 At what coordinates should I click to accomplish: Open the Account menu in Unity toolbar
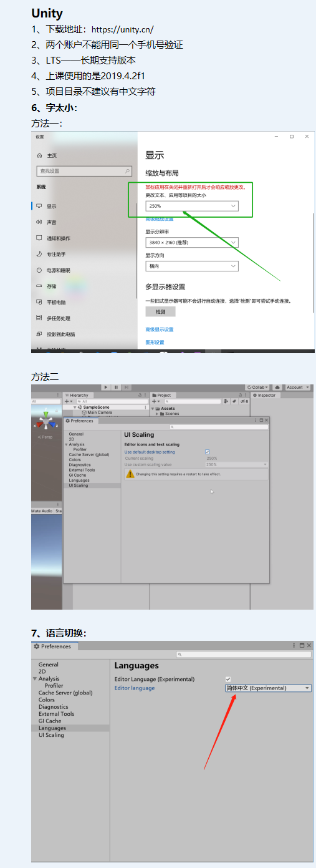297,387
